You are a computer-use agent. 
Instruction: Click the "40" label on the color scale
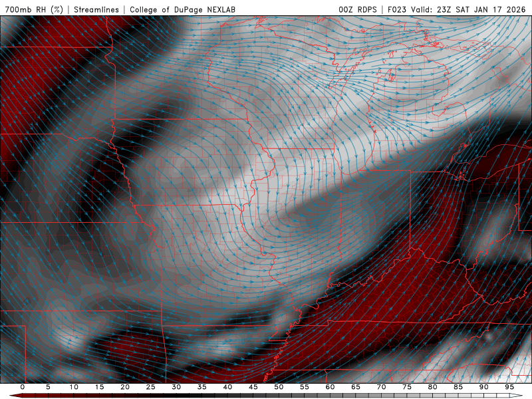pos(227,387)
